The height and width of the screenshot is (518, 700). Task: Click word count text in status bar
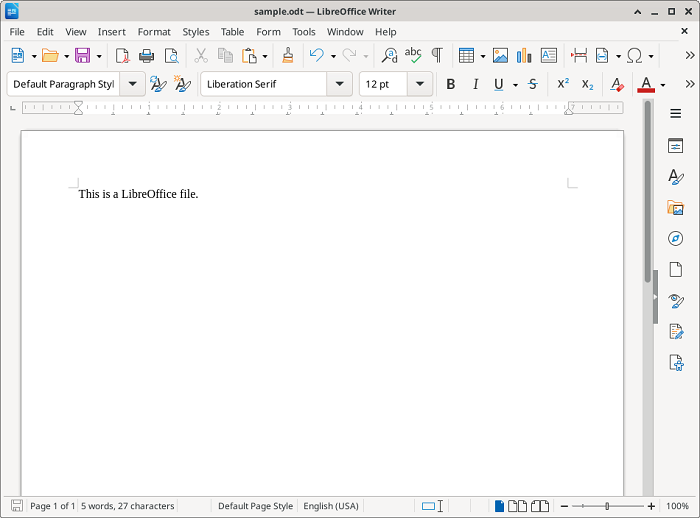click(128, 506)
